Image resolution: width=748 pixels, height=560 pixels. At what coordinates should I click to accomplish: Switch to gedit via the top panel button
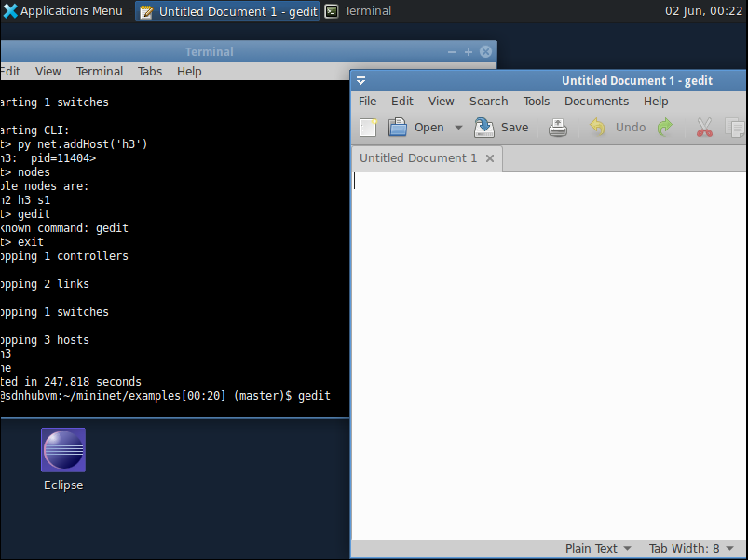coord(227,11)
